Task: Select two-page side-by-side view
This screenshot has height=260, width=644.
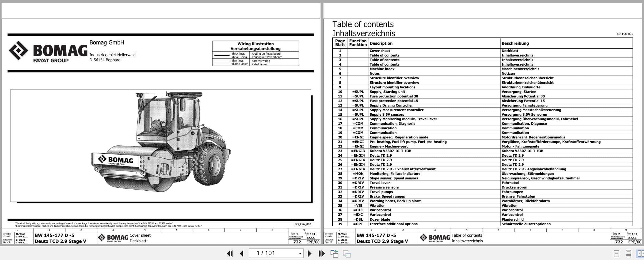Action: click(x=640, y=253)
